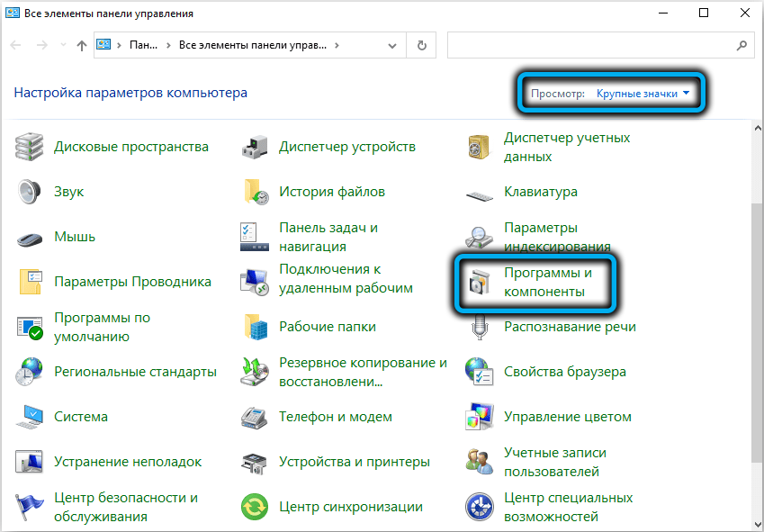764x532 pixels.
Task: Open the 'Параметры Проводника' link
Action: (x=132, y=282)
